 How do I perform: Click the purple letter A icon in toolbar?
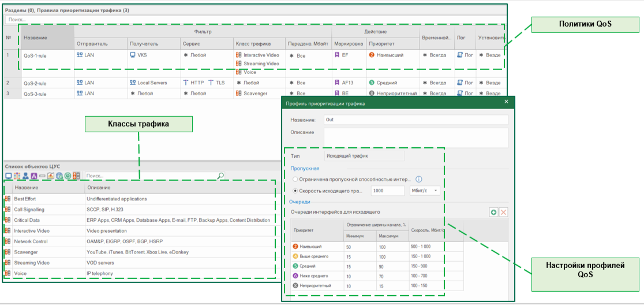[x=34, y=176]
